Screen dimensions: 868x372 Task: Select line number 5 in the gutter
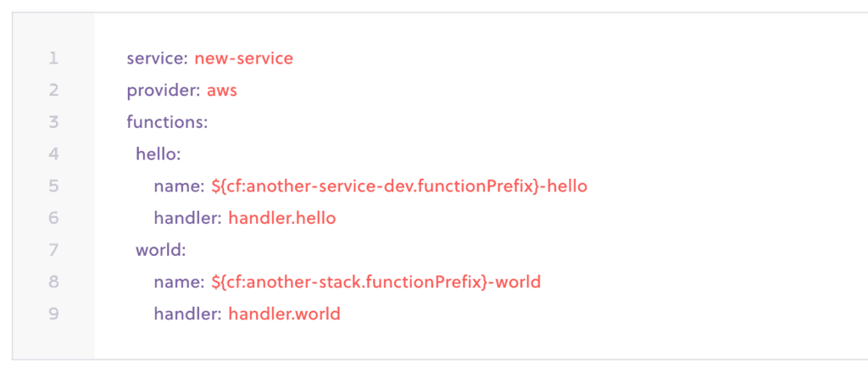coord(53,186)
